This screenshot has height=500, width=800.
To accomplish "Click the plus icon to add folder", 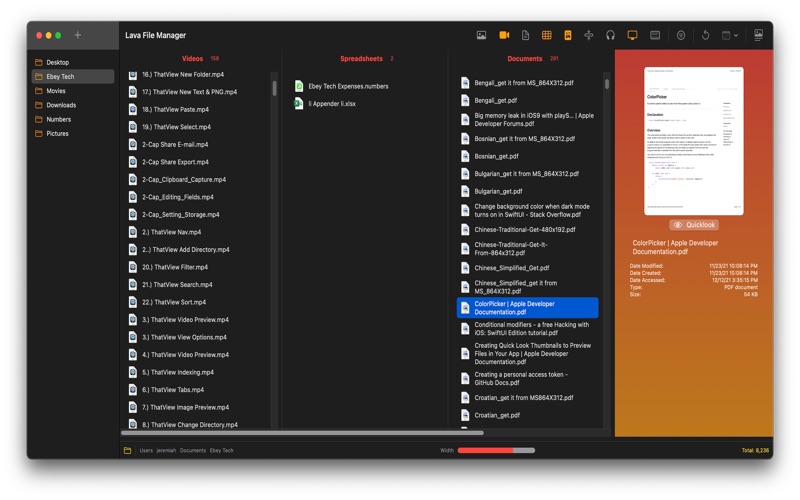I will click(78, 35).
